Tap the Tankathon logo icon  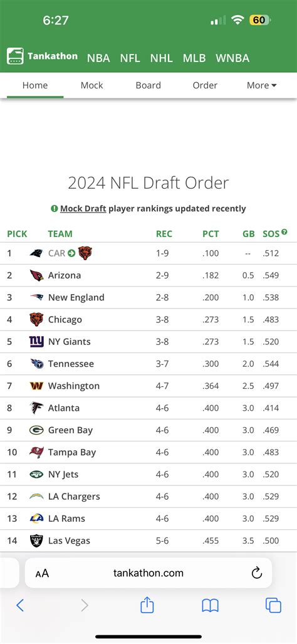[x=15, y=56]
